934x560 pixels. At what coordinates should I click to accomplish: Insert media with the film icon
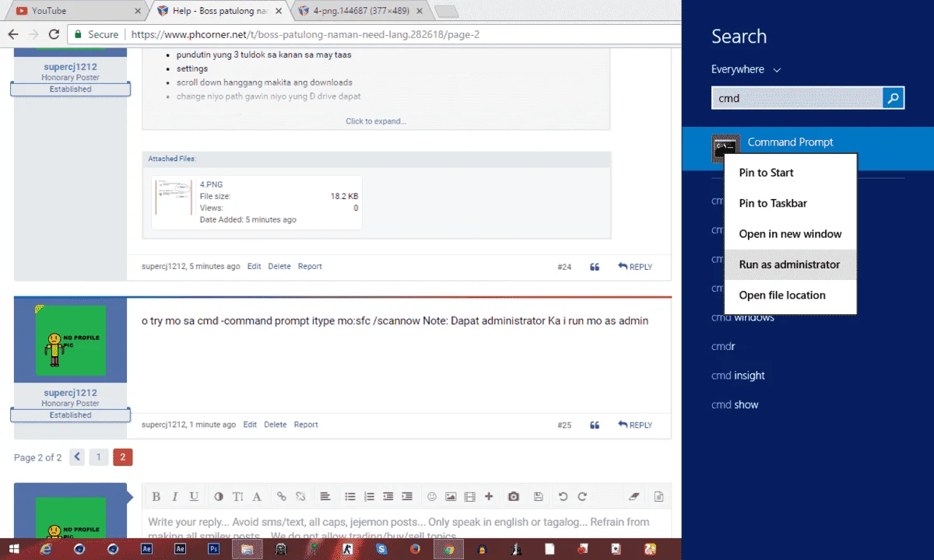[x=469, y=496]
